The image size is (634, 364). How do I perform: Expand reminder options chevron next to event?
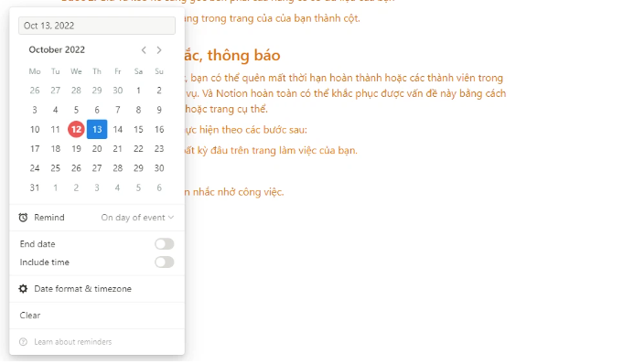click(171, 218)
